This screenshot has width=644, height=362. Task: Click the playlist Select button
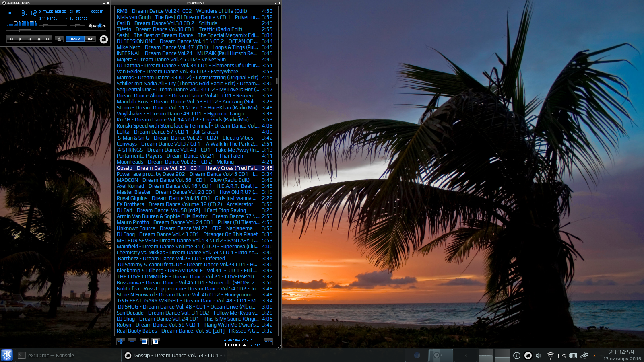(x=144, y=341)
